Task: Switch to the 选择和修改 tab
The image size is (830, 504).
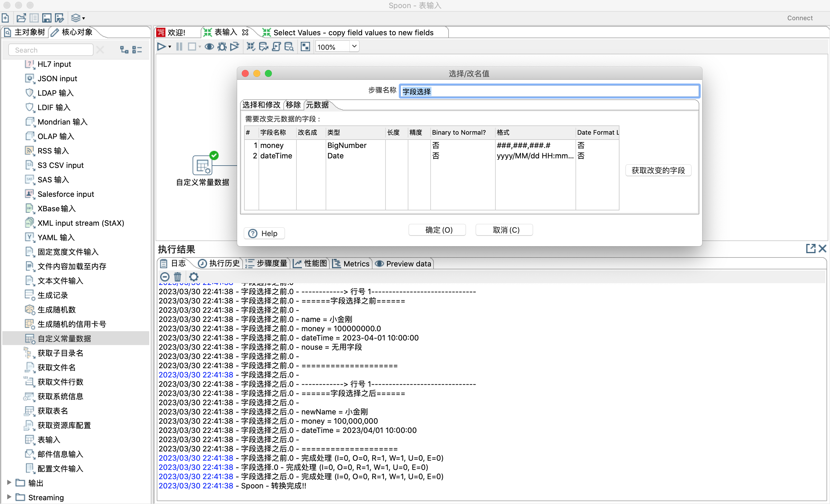Action: pos(261,105)
